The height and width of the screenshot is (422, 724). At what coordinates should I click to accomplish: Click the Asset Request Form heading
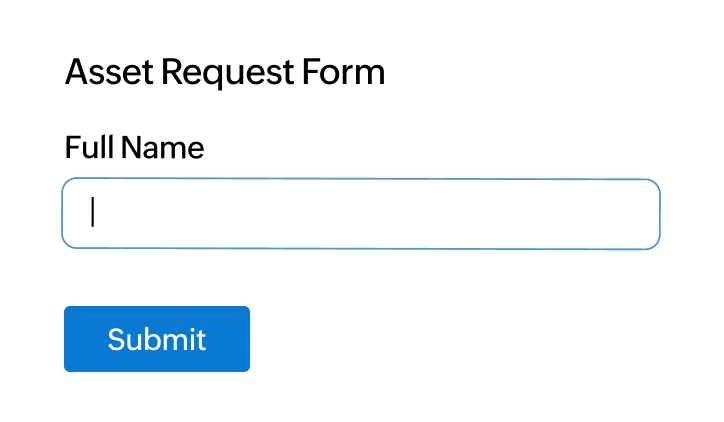(x=224, y=73)
